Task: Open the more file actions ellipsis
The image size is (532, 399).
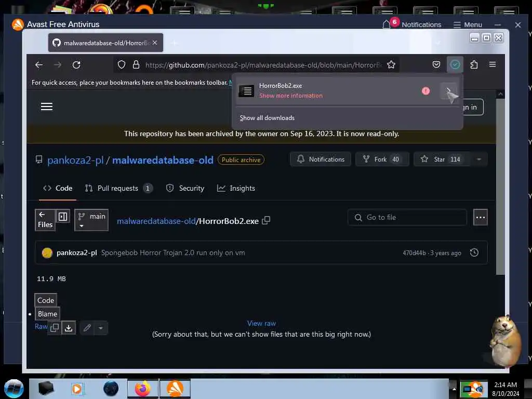Action: pyautogui.click(x=481, y=217)
